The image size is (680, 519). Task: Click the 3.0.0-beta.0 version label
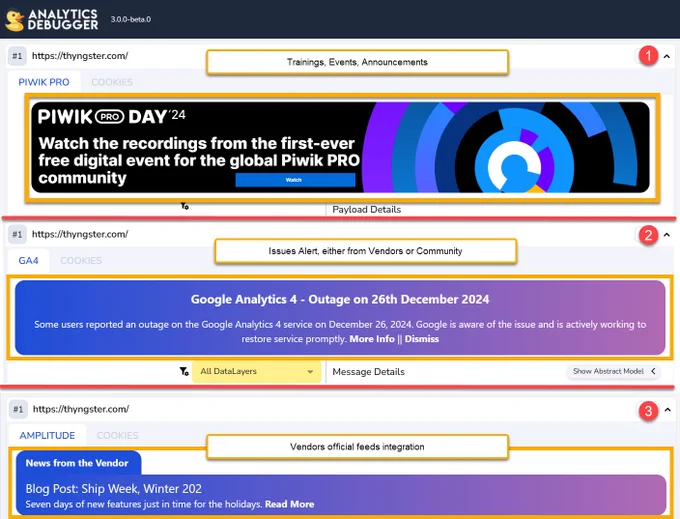pyautogui.click(x=131, y=20)
